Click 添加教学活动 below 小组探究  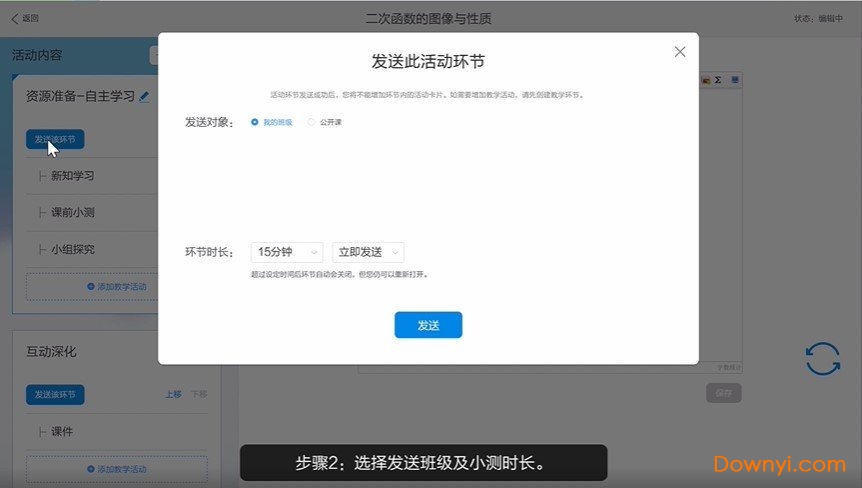116,287
